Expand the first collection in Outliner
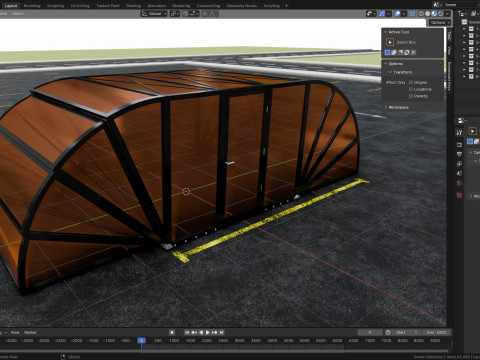This screenshot has height=360, width=480. click(464, 29)
